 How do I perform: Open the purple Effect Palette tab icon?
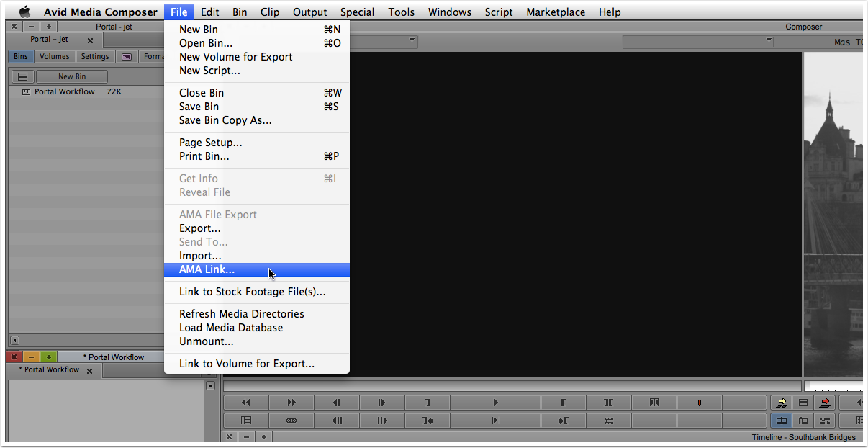coord(127,56)
